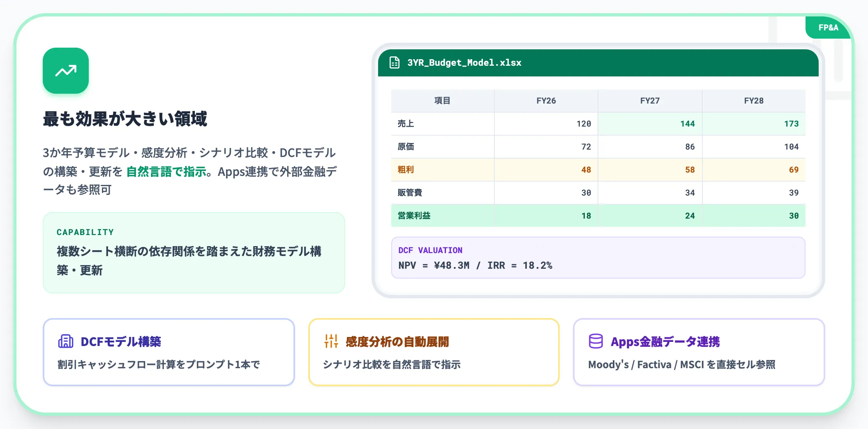The height and width of the screenshot is (429, 868).
Task: Click the NPV = ¥48.3M / IRR value line
Action: coord(475,265)
